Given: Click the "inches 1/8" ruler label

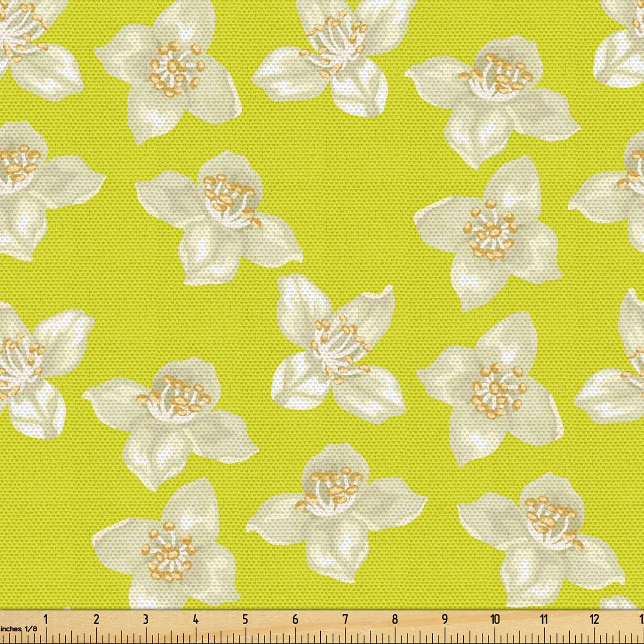Looking at the screenshot, I should coord(19,629).
